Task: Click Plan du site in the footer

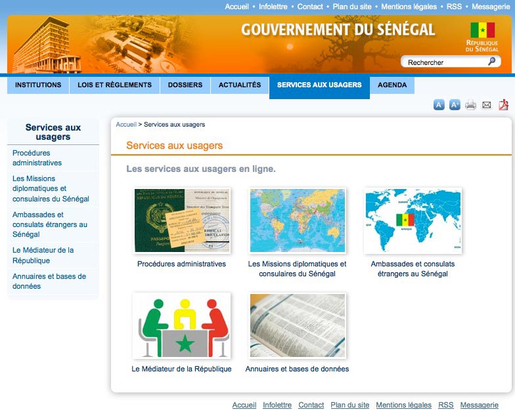Action: (x=350, y=405)
